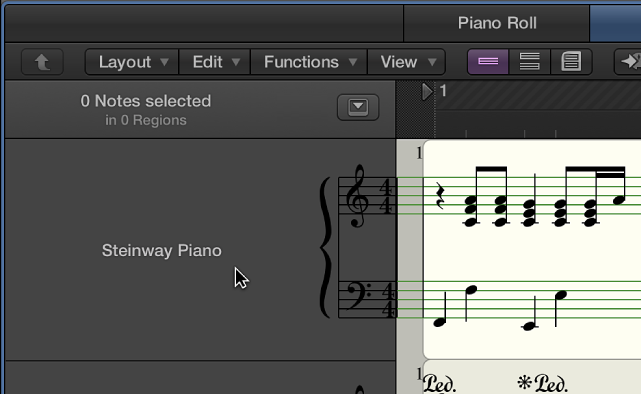Switch to wrapped view
The height and width of the screenshot is (394, 642).
tap(529, 62)
